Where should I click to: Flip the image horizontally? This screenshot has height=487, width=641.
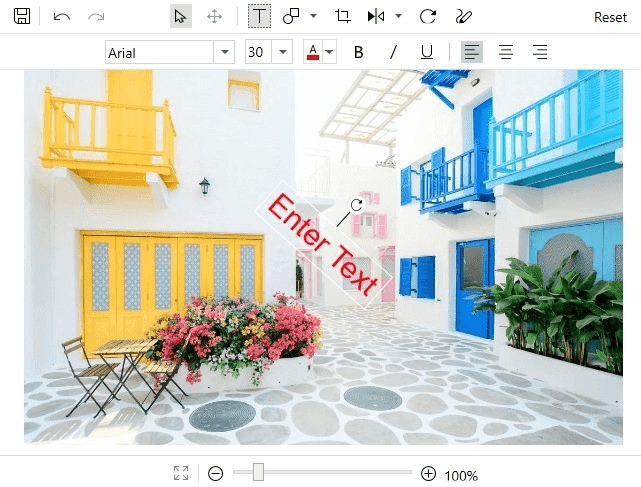pyautogui.click(x=376, y=17)
